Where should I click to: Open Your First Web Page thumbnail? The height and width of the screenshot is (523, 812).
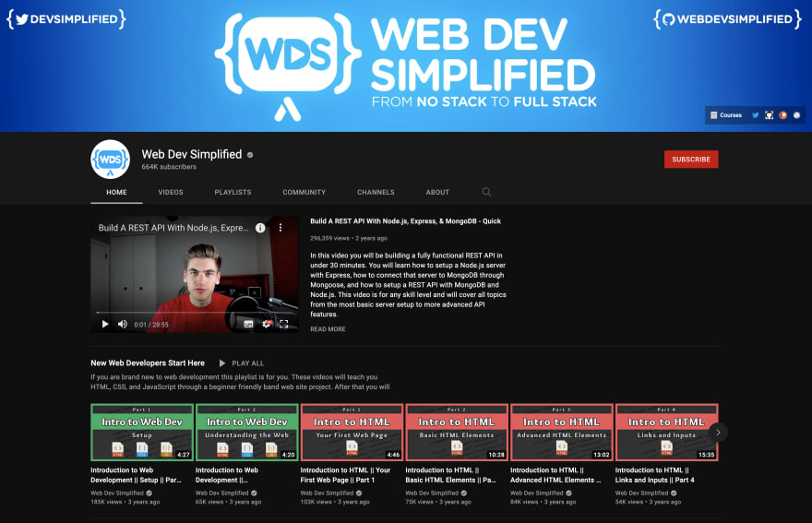point(352,433)
